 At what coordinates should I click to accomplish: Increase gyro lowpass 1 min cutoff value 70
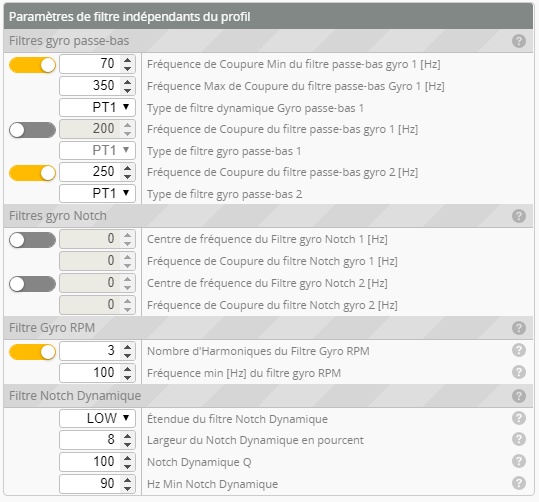coord(128,60)
